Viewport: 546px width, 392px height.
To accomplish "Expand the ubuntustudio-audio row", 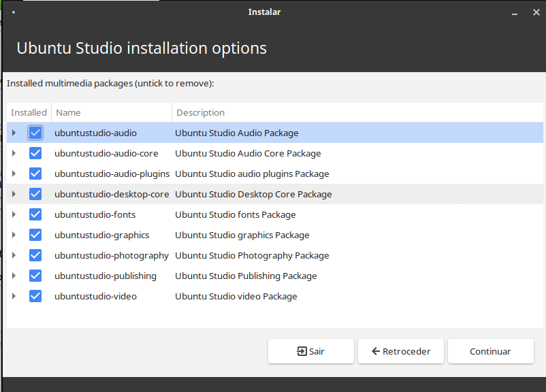I will [14, 133].
